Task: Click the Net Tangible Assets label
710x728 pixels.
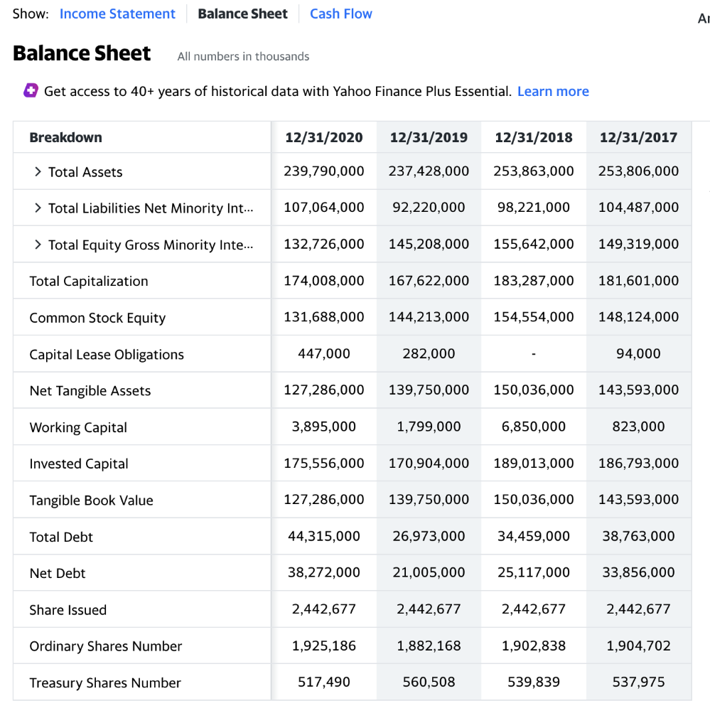Action: (90, 391)
